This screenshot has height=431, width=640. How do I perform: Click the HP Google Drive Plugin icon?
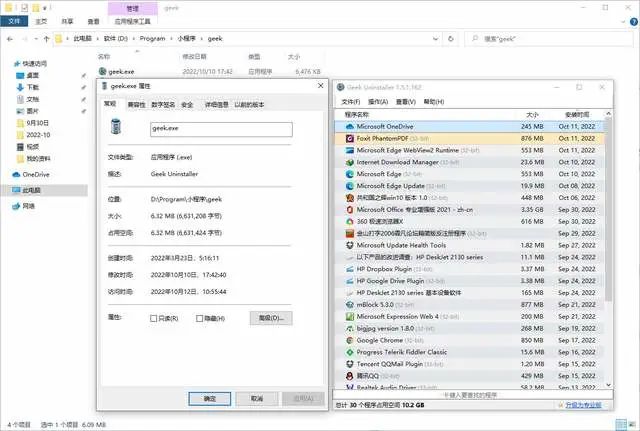(x=350, y=281)
